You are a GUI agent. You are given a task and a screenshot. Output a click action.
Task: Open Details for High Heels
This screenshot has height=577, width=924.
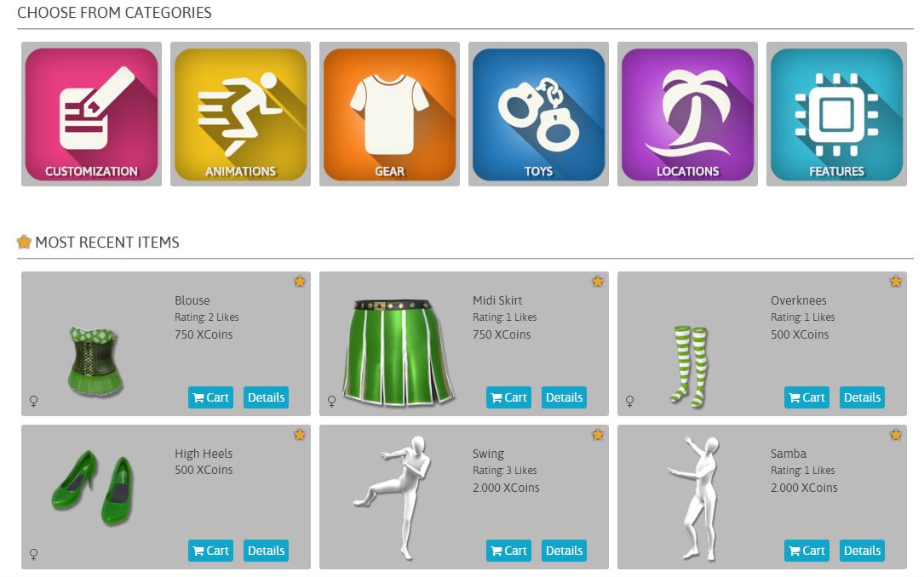[266, 551]
